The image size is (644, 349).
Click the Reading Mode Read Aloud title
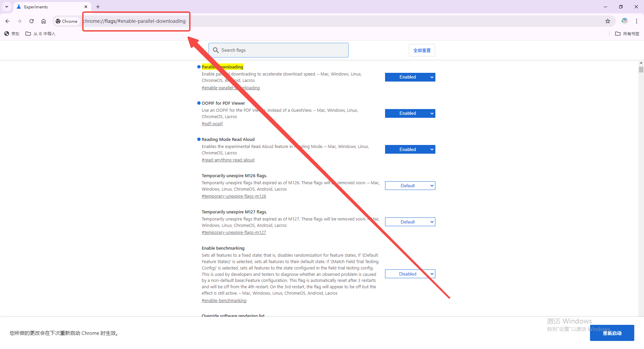click(228, 139)
